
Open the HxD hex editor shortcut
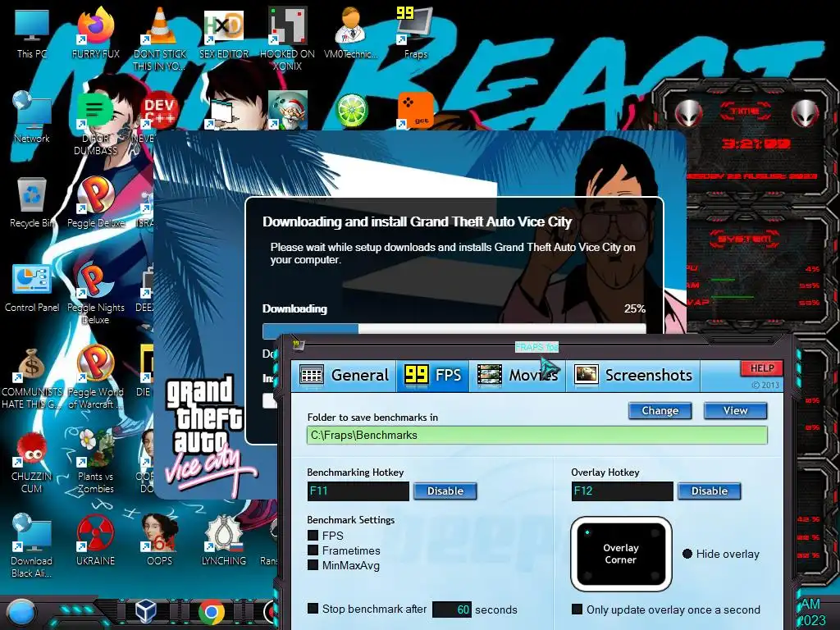tap(223, 33)
